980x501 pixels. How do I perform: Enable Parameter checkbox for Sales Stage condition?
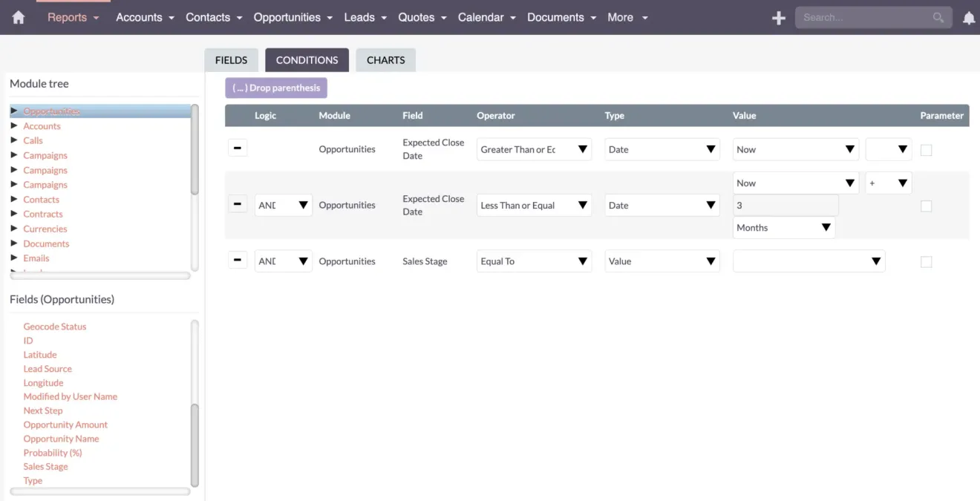tap(926, 261)
